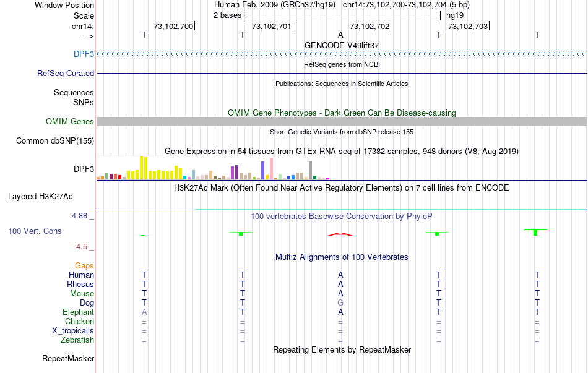The image size is (588, 373).
Task: Click the tall blue GTEx expression bar
Action: tap(262, 171)
